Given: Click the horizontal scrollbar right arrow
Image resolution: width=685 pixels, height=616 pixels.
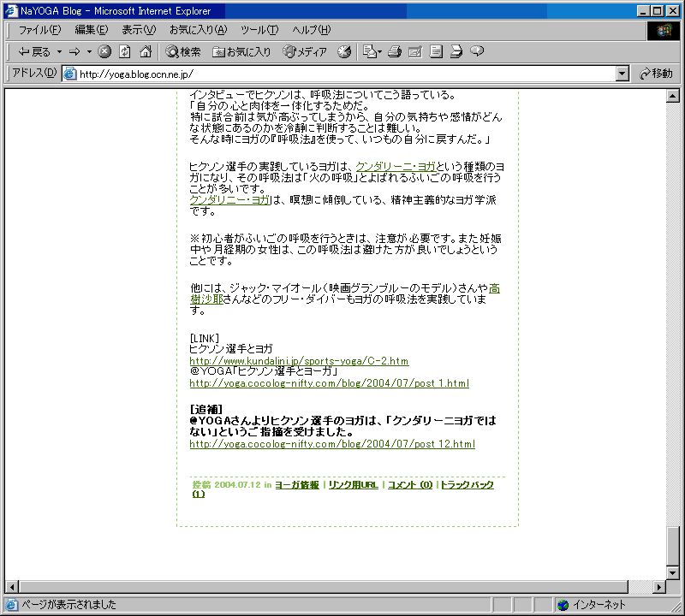Looking at the screenshot, I should [659, 587].
